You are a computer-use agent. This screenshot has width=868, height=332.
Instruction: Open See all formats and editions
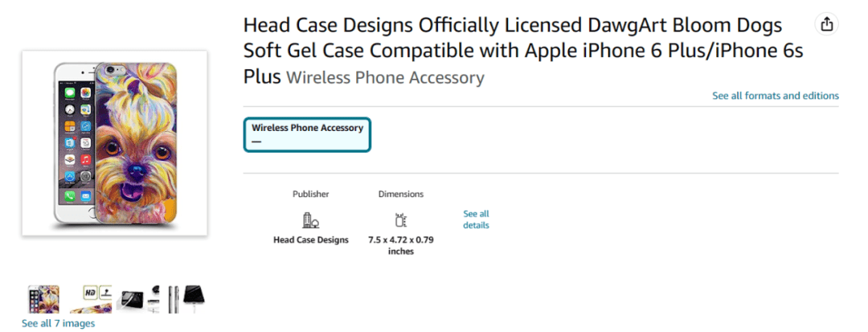pyautogui.click(x=775, y=96)
